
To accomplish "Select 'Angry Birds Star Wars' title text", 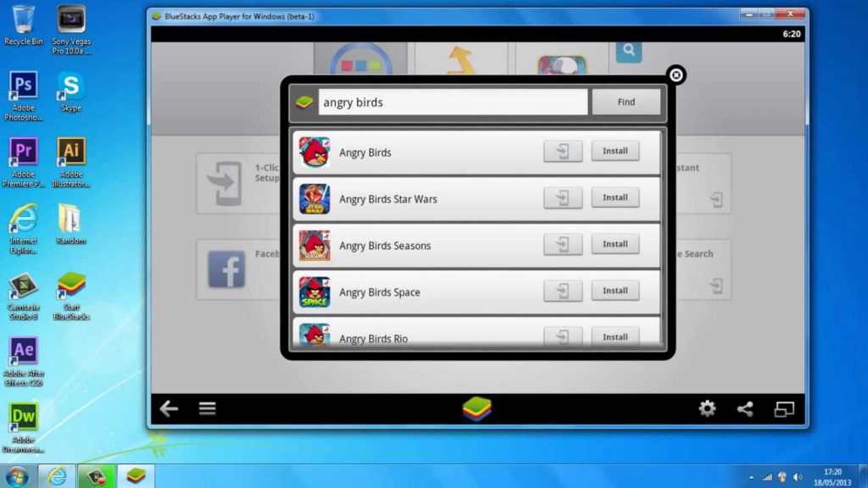I will point(388,199).
